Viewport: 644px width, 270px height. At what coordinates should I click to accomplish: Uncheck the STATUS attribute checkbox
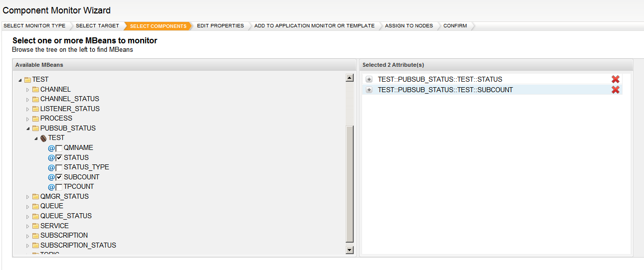point(59,158)
